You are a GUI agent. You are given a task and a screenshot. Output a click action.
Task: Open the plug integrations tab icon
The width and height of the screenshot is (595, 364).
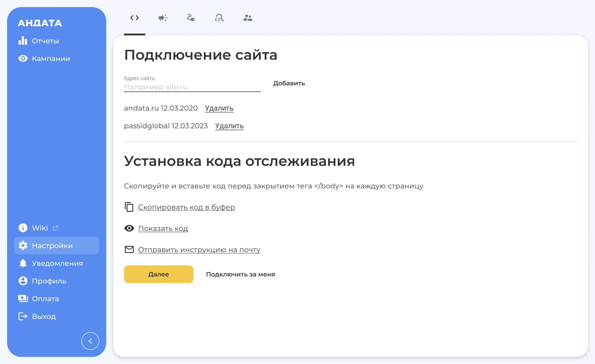[x=191, y=18]
